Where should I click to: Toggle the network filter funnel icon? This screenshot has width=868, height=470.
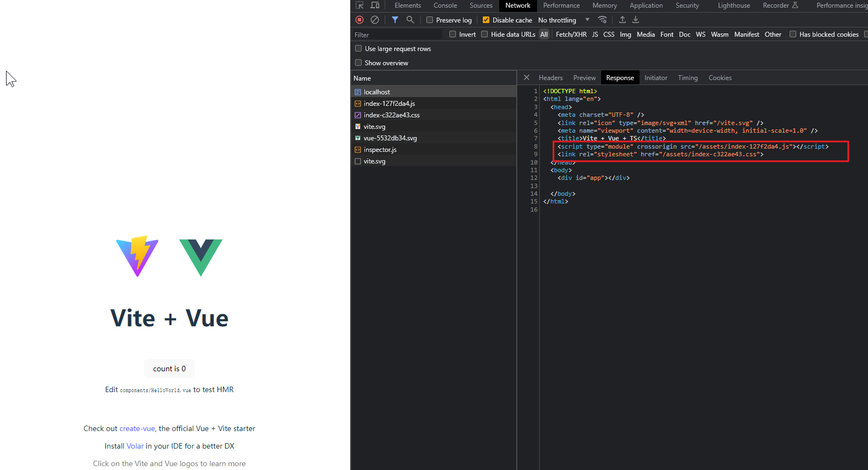[395, 20]
